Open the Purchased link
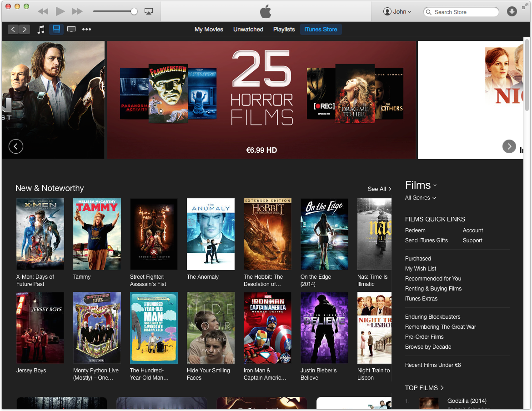 pos(418,258)
